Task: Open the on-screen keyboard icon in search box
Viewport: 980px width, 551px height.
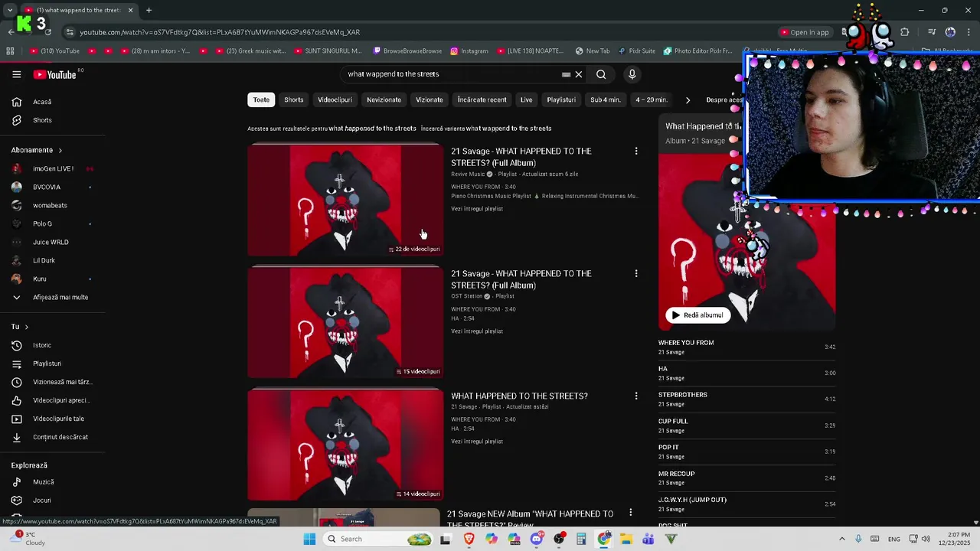Action: coord(566,74)
